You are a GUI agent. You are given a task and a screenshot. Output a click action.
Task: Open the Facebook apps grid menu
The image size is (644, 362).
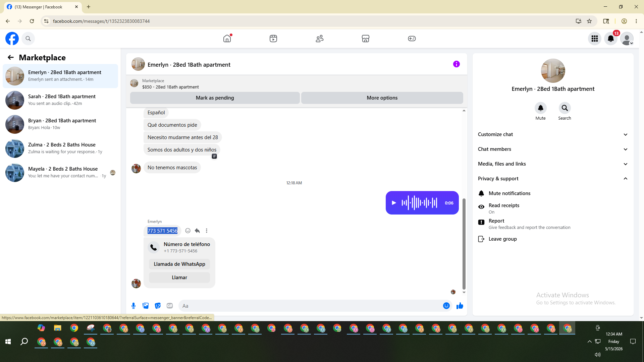coord(595,39)
